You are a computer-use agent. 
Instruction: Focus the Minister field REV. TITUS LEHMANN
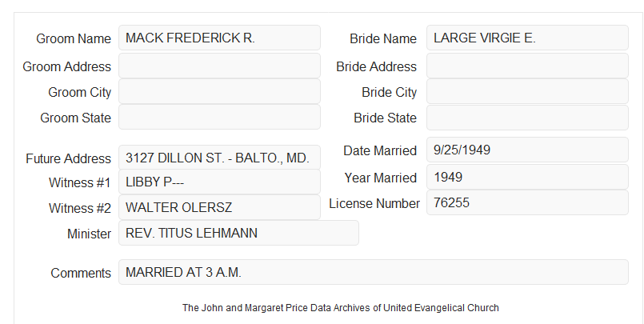click(x=238, y=233)
